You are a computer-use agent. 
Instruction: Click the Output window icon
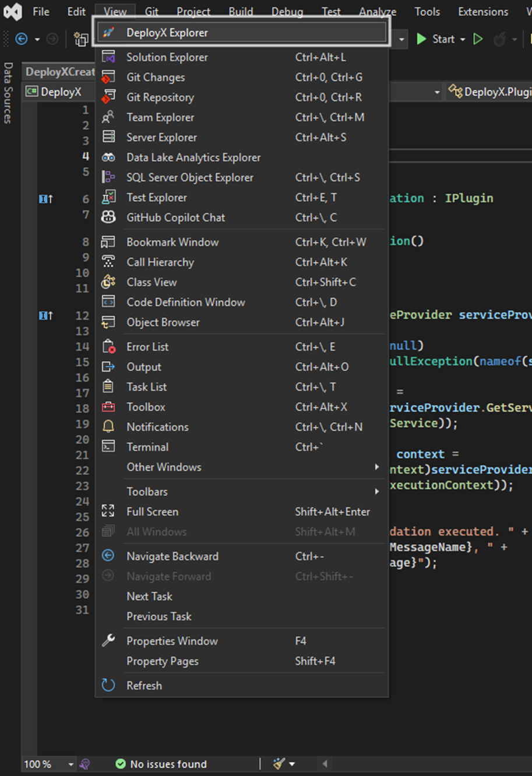pyautogui.click(x=108, y=367)
